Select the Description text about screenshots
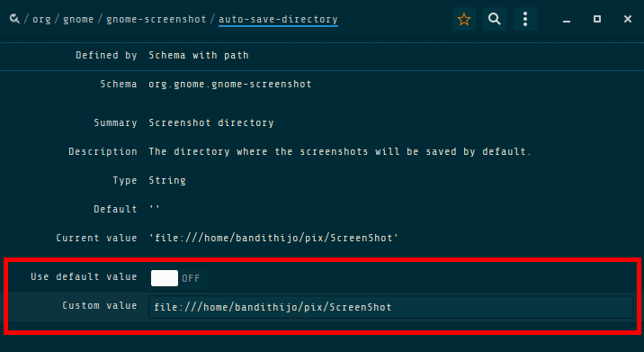The image size is (644, 352). (x=340, y=151)
